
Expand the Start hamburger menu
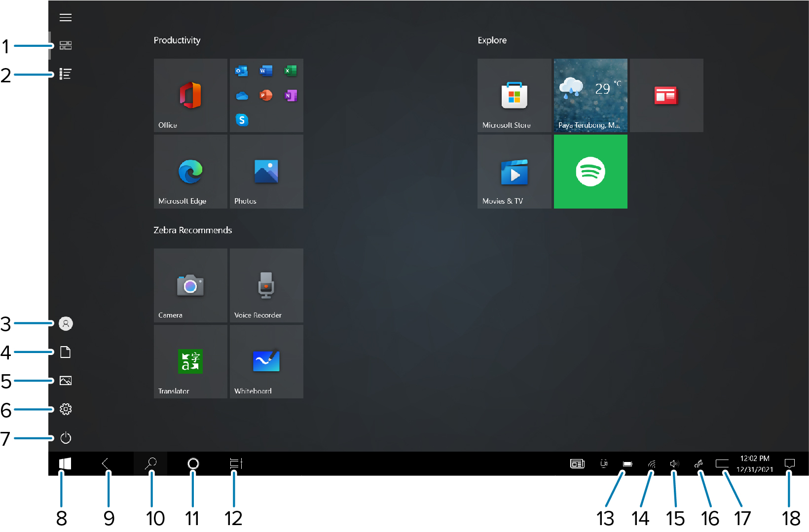(66, 18)
